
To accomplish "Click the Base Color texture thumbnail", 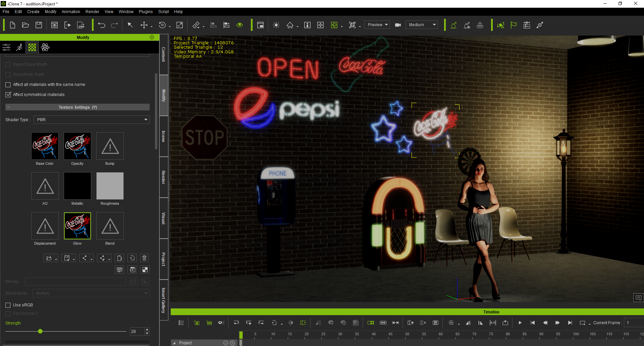I will (45, 146).
